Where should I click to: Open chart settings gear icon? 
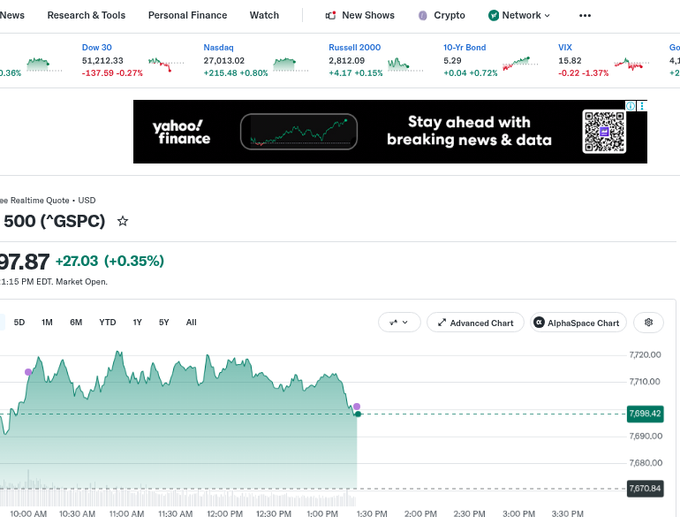coord(648,322)
